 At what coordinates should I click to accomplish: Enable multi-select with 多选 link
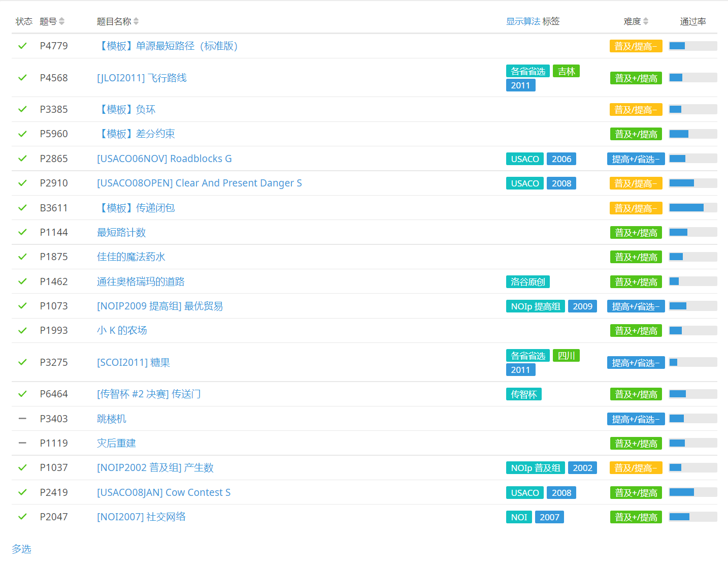point(21,549)
